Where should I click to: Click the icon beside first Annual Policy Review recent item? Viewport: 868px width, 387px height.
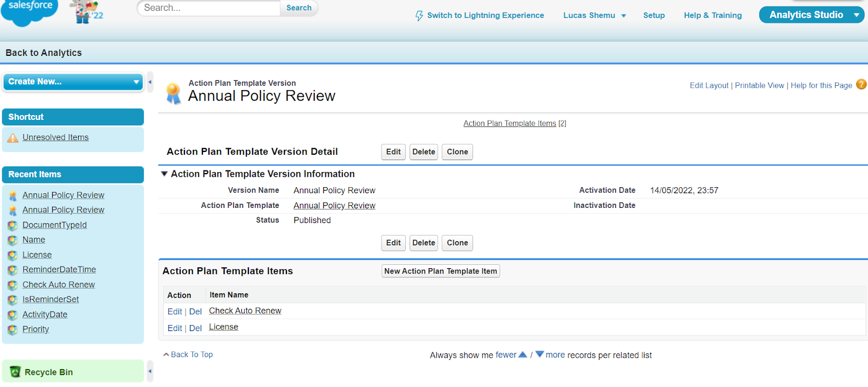[13, 195]
